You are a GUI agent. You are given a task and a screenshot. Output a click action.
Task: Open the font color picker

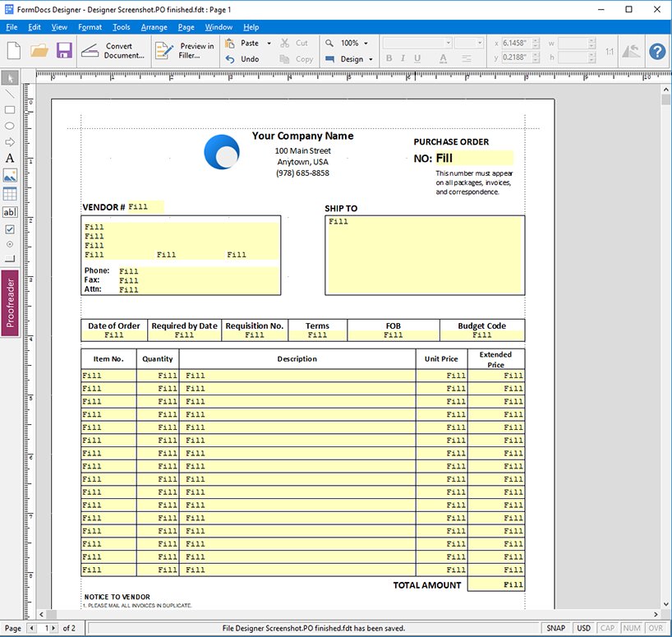441,59
